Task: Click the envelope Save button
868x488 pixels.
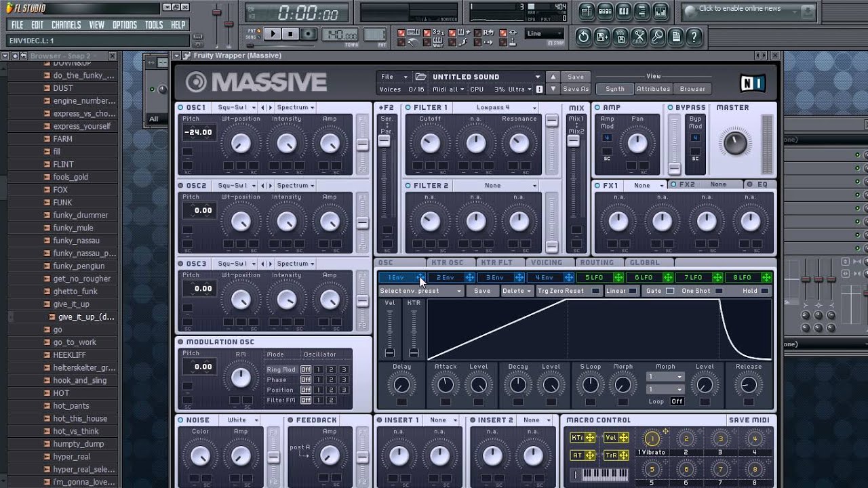Action: [x=482, y=291]
